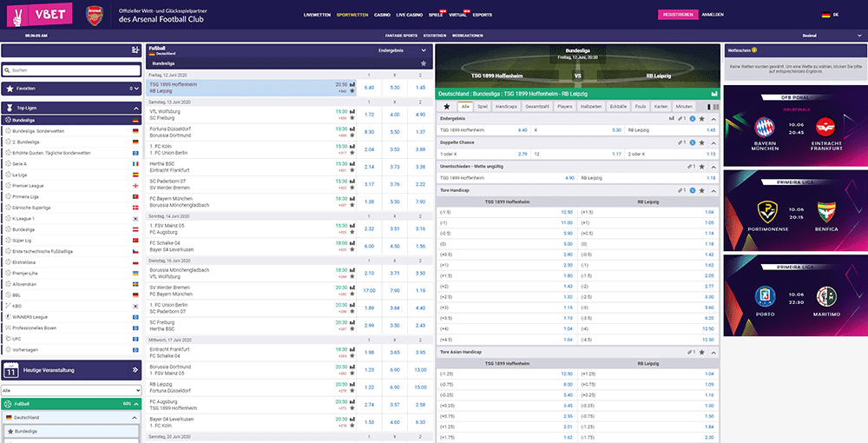
Task: Favorite the SC Paderborn 07 vs Werder Bremen match
Action: (352, 188)
